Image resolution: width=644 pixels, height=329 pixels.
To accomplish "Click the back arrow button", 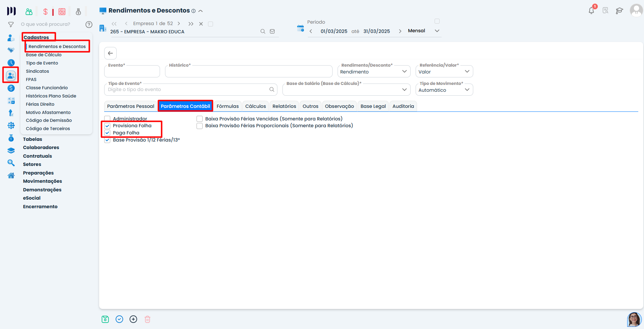I will tap(111, 53).
